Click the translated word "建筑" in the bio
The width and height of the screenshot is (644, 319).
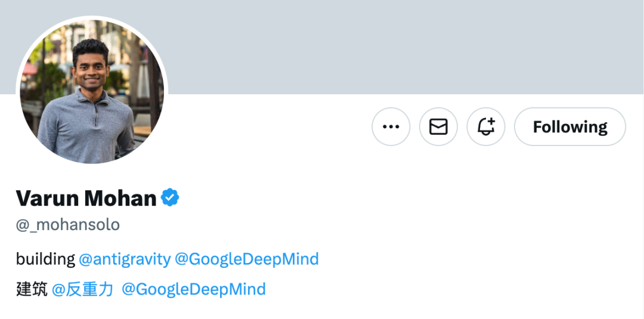pos(32,290)
